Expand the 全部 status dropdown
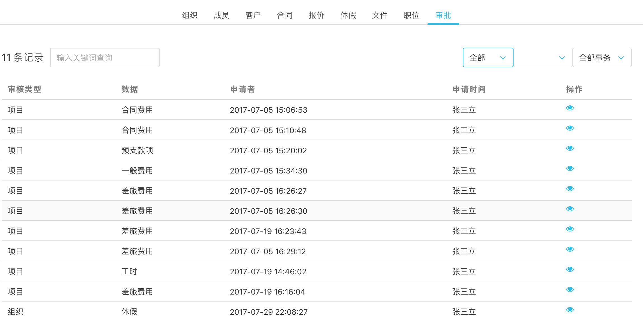Viewport: 644px width, 329px height. [488, 57]
